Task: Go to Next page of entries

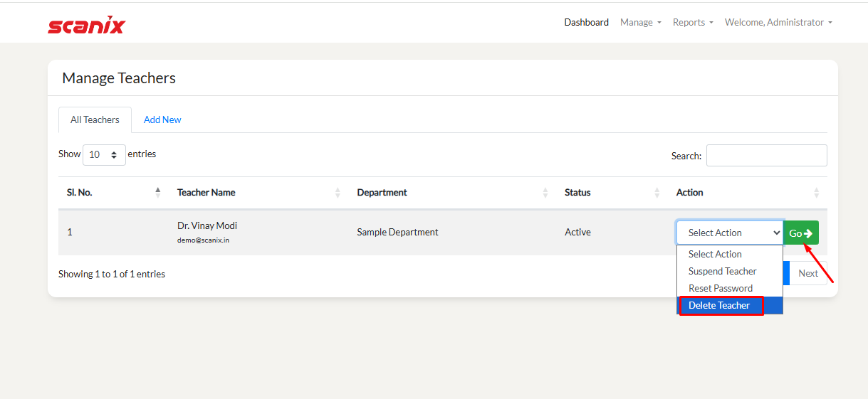Action: click(807, 273)
